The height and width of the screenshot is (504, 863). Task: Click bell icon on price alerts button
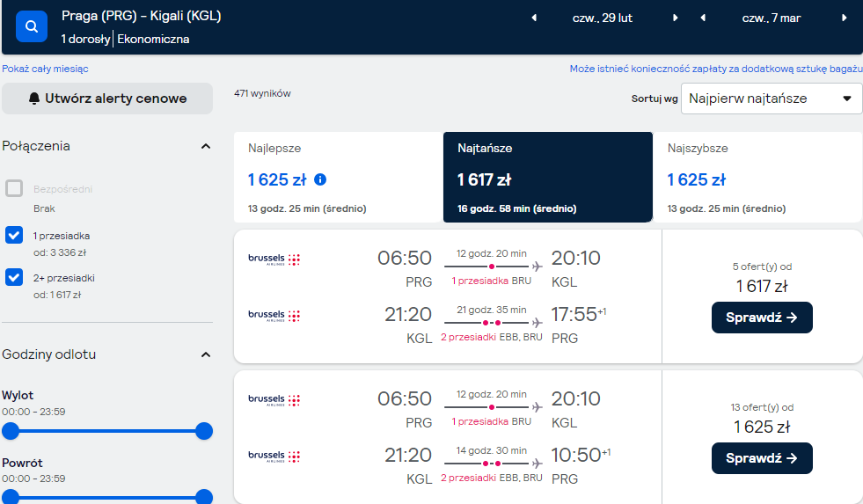point(34,99)
